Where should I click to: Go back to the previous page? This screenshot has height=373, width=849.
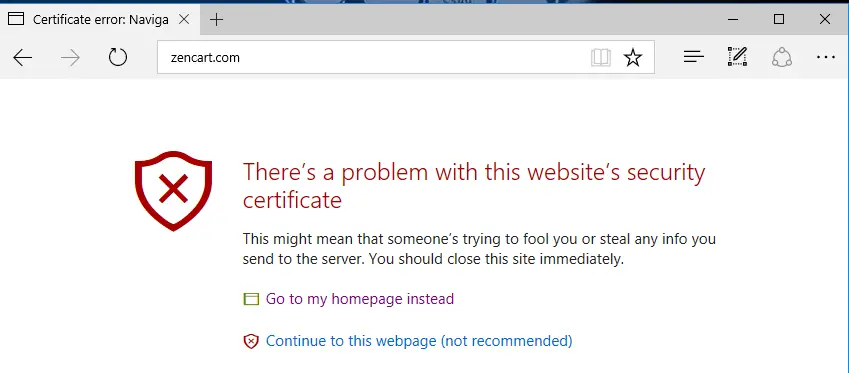coord(23,57)
